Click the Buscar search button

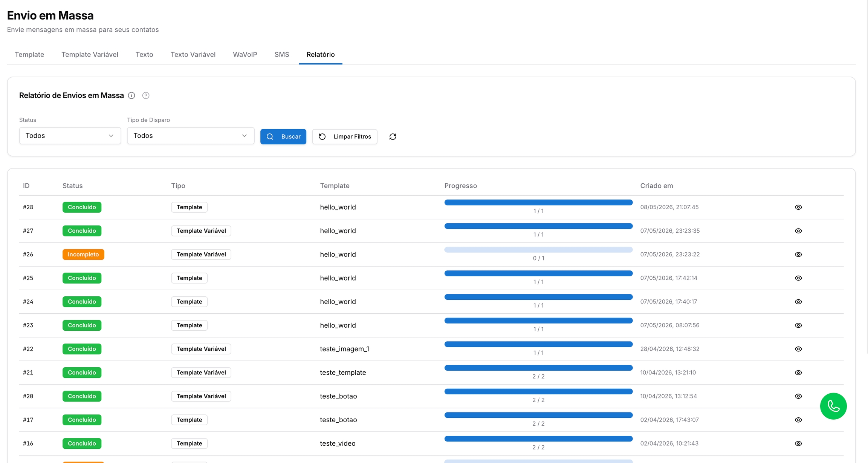click(x=283, y=136)
